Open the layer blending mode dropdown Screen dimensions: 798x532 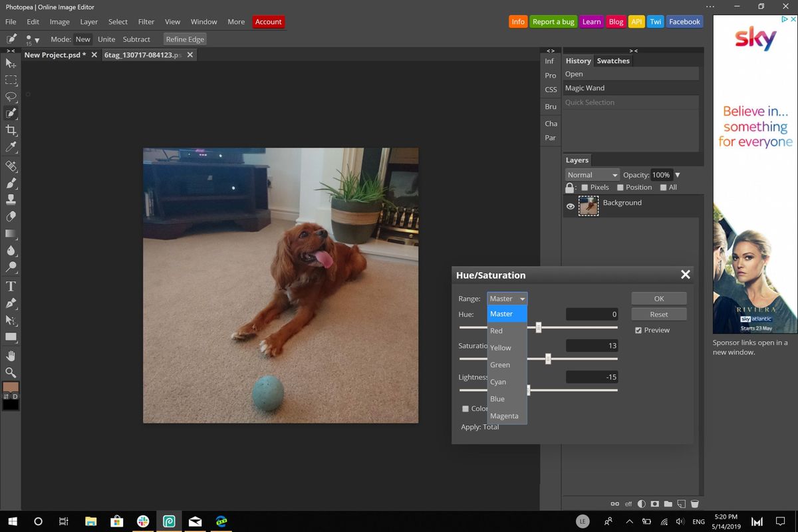pos(591,174)
